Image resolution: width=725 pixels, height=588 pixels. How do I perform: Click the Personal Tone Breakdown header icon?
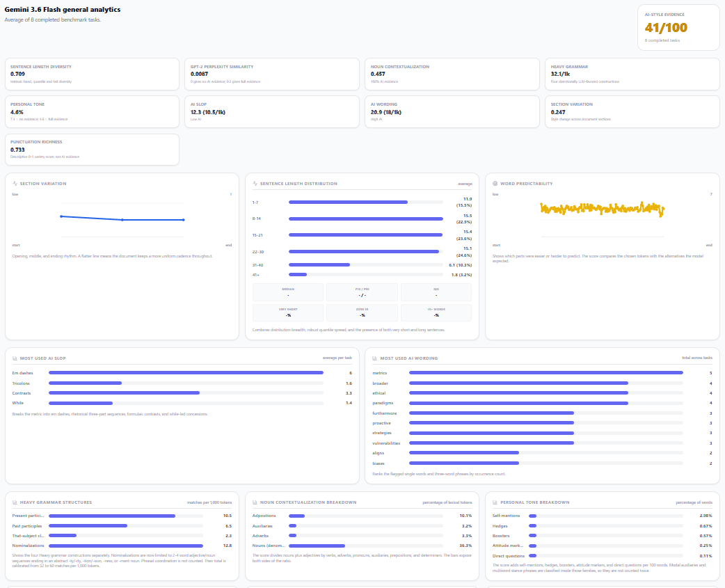click(495, 502)
